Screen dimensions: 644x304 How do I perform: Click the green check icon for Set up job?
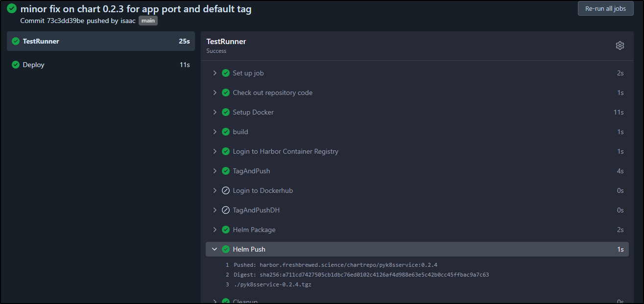tap(226, 73)
